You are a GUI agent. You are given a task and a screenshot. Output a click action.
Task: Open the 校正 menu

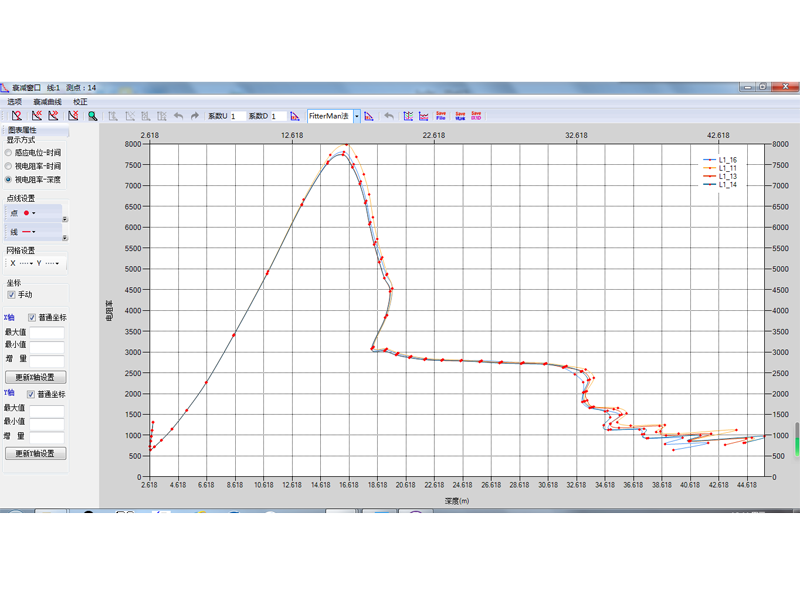point(80,102)
